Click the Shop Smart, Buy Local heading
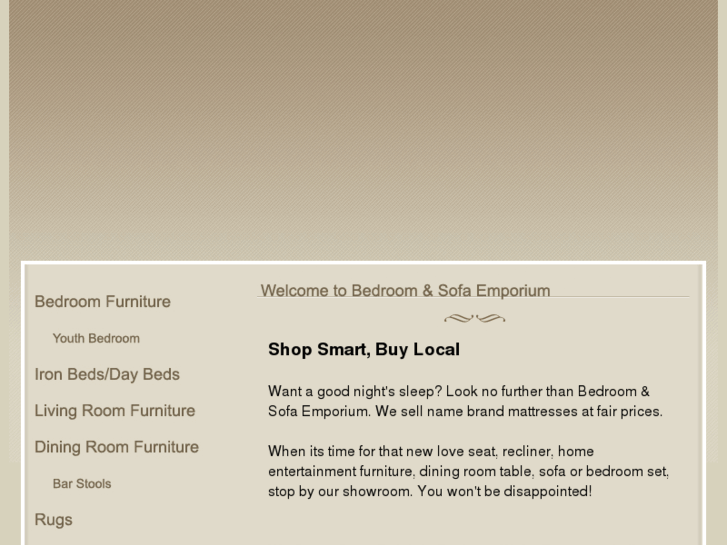The width and height of the screenshot is (727, 545). click(x=364, y=350)
